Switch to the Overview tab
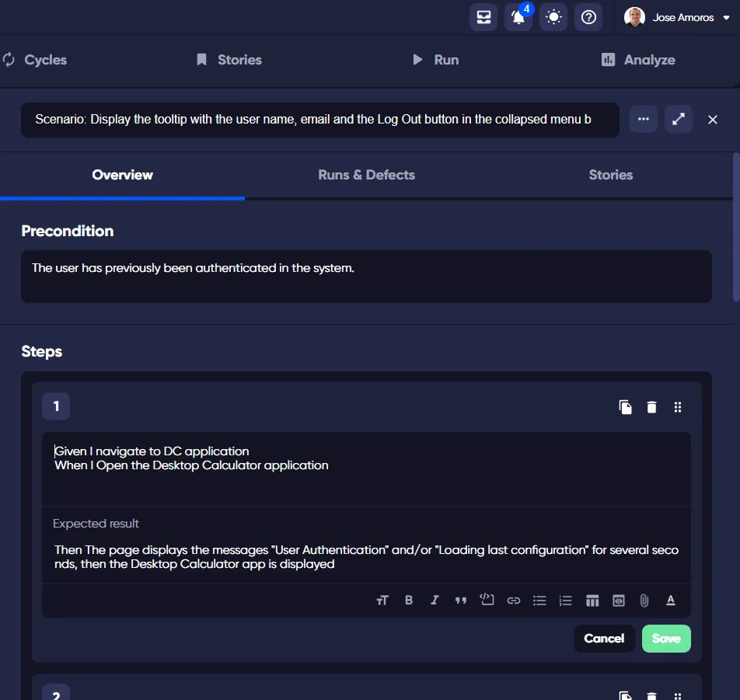Viewport: 740px width, 700px height. tap(122, 175)
